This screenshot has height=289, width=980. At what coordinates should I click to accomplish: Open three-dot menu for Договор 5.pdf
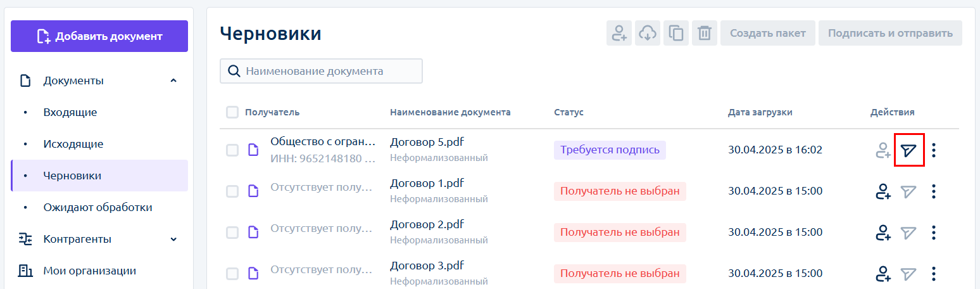(934, 150)
